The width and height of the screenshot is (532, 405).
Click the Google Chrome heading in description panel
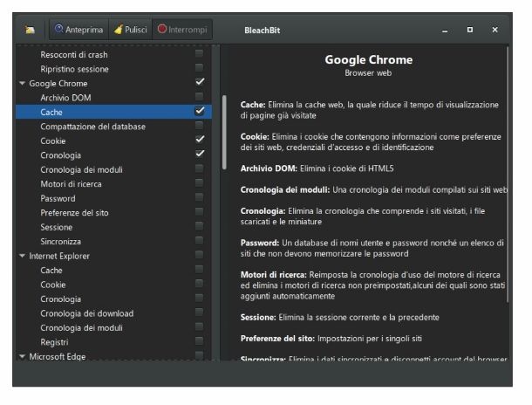(368, 59)
